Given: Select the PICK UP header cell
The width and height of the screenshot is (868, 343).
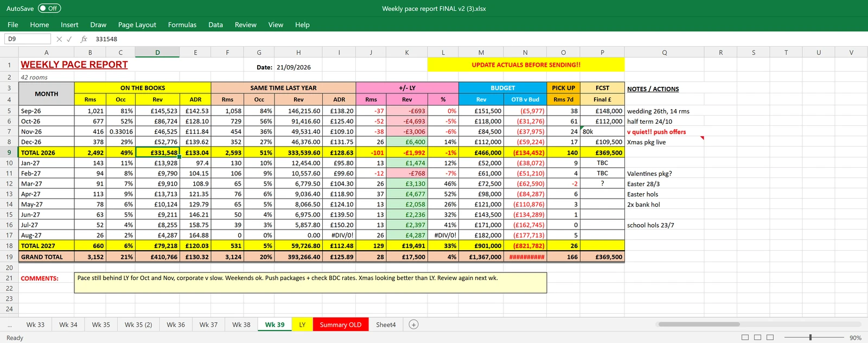Looking at the screenshot, I should tap(564, 88).
